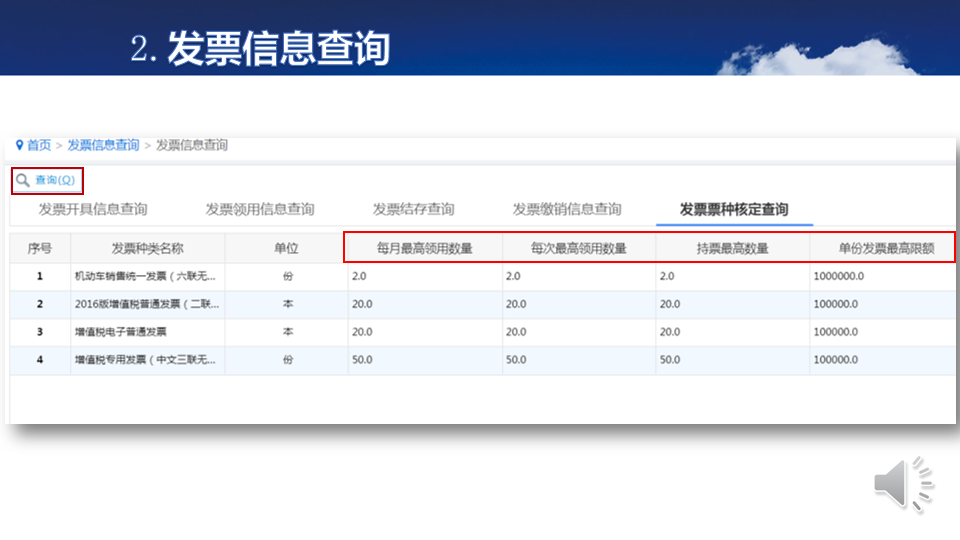Select row 2016版增值税普通发票（二联...
The width and height of the screenshot is (960, 540).
pyautogui.click(x=482, y=304)
